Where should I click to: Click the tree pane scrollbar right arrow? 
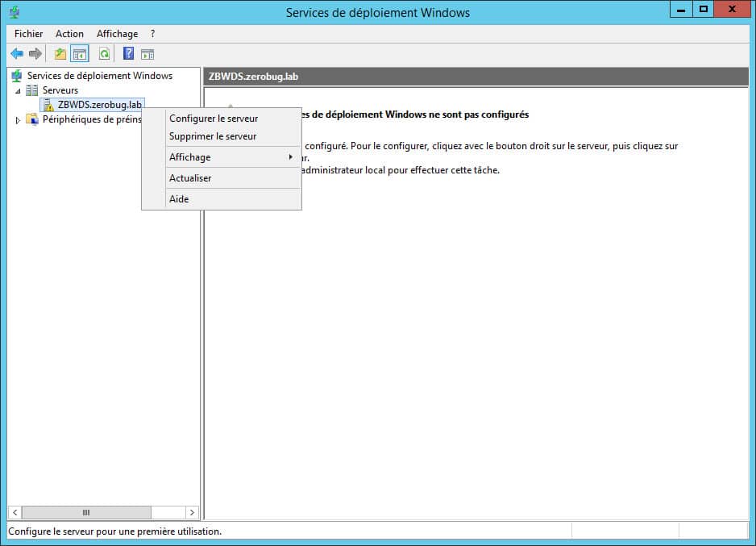[192, 512]
